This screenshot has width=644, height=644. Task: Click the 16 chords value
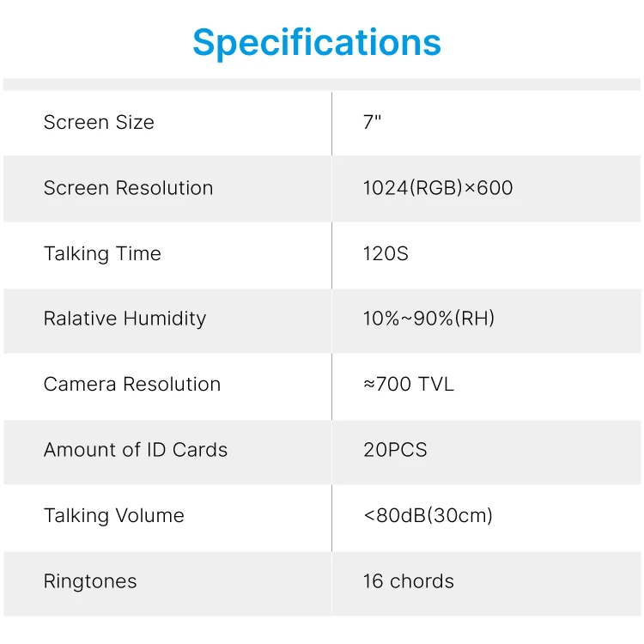pos(409,581)
